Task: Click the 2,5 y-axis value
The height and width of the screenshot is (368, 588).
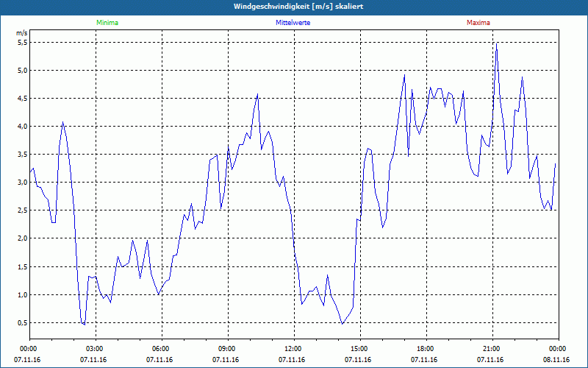Action: point(23,210)
